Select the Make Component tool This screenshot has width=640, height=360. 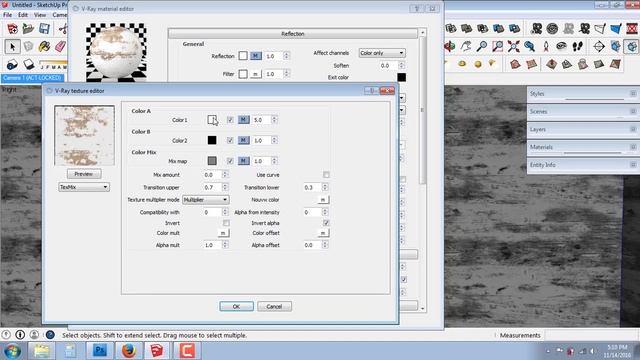click(28, 47)
